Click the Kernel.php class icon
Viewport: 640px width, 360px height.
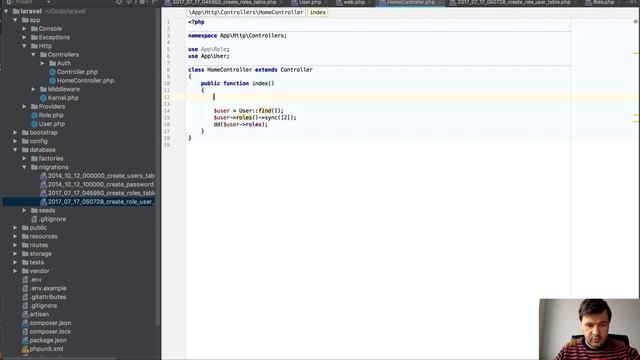click(x=43, y=98)
